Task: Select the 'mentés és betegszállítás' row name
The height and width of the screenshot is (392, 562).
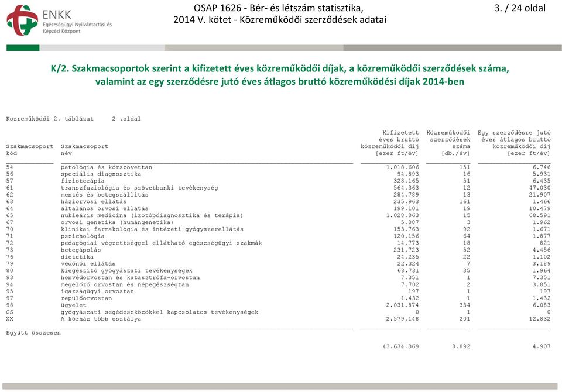Action: coord(104,195)
